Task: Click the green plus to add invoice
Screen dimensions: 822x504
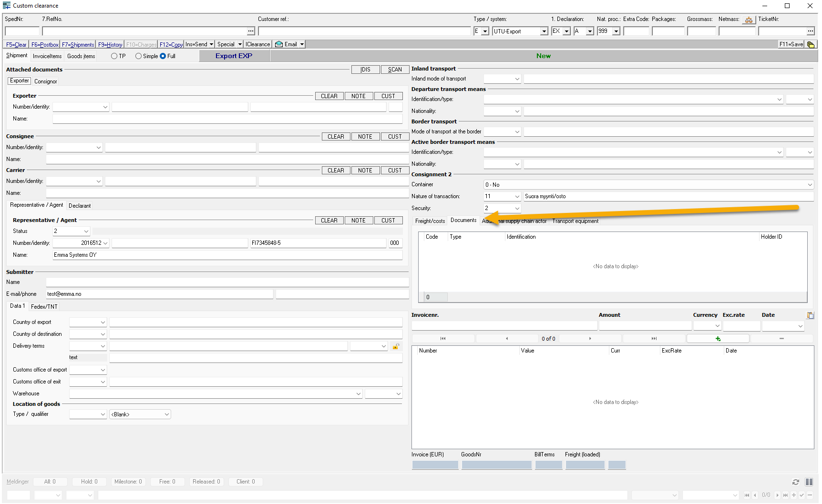Action: coord(718,339)
